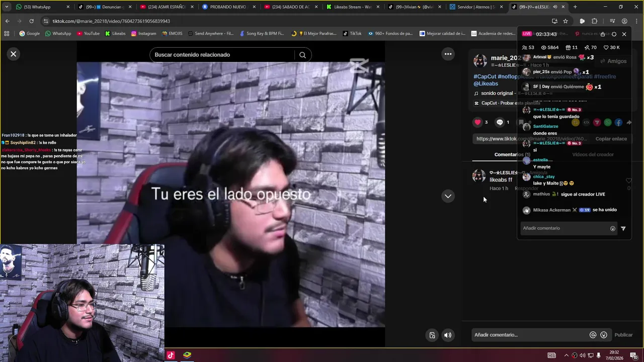
Task: Open the 'Send Anywhere' bookmark
Action: click(x=210, y=34)
